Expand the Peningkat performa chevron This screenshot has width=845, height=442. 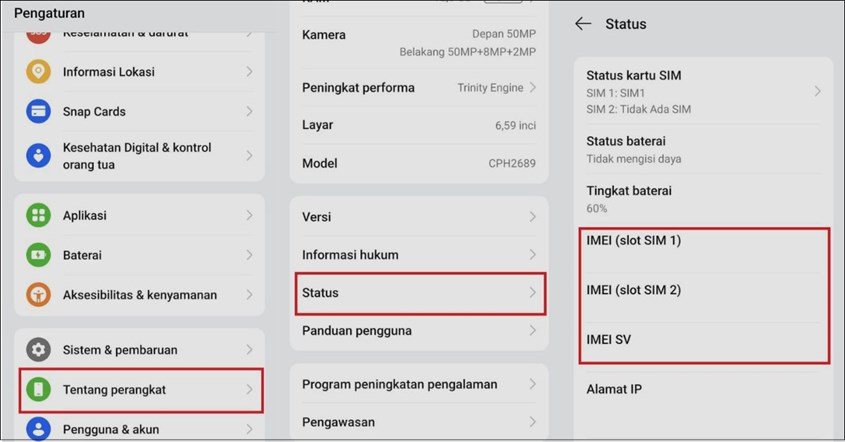pos(533,88)
